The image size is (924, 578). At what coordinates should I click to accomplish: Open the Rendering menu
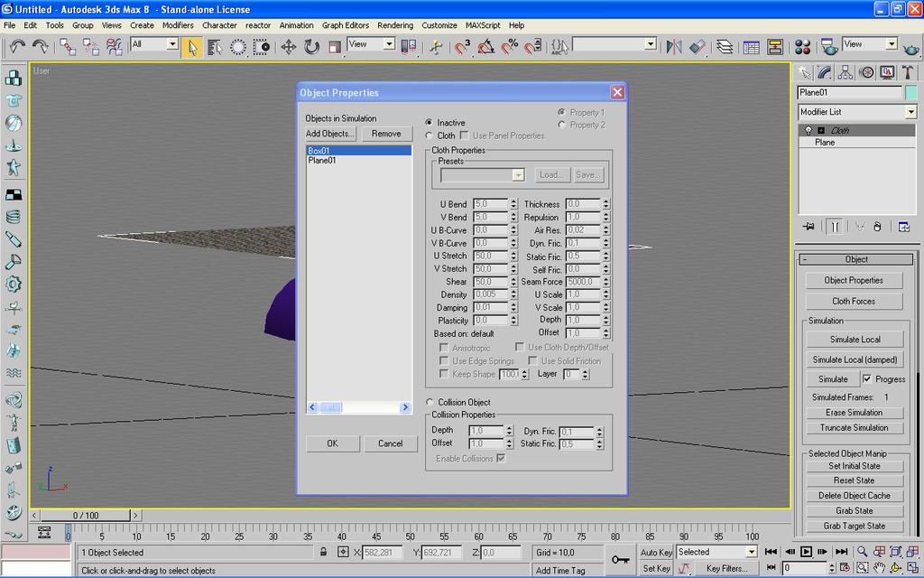coord(395,25)
